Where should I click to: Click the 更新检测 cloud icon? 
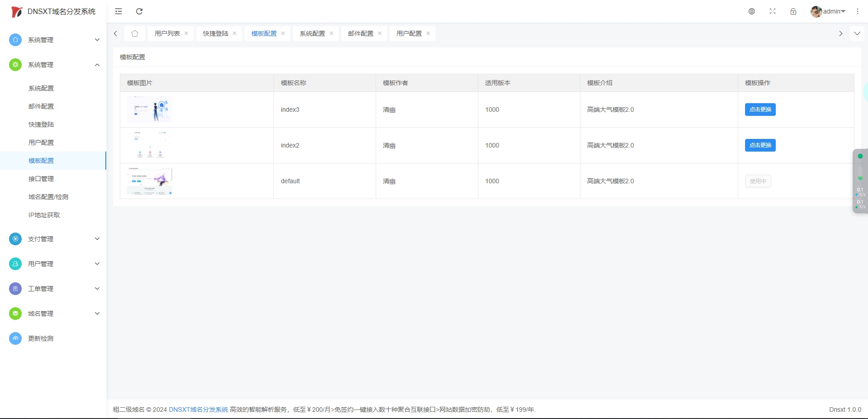point(15,338)
